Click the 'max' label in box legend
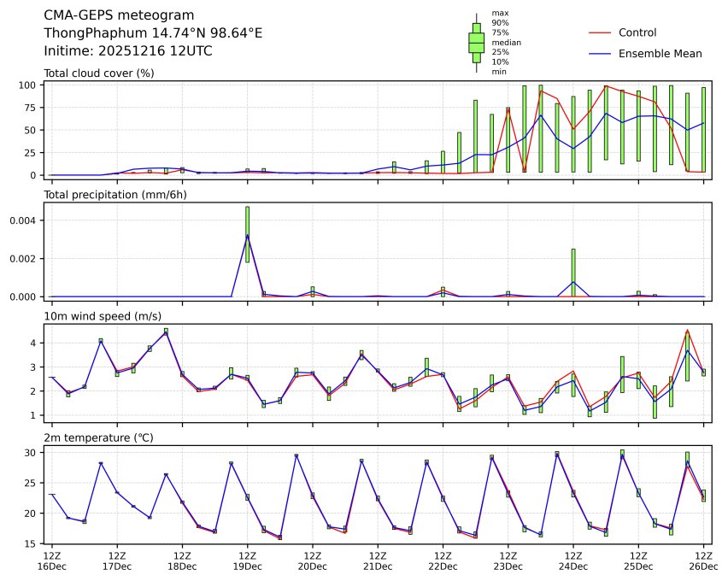Screen dimensions: 728x581 click(x=500, y=13)
